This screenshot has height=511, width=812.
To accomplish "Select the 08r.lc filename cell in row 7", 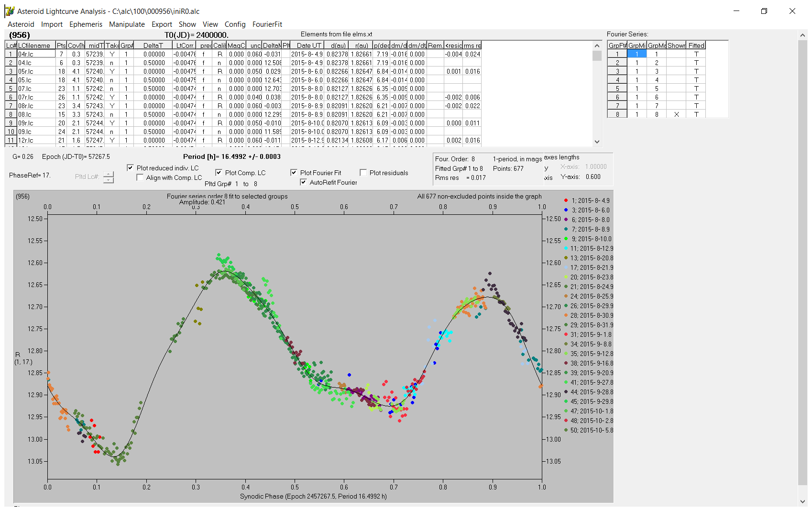I will coord(36,106).
